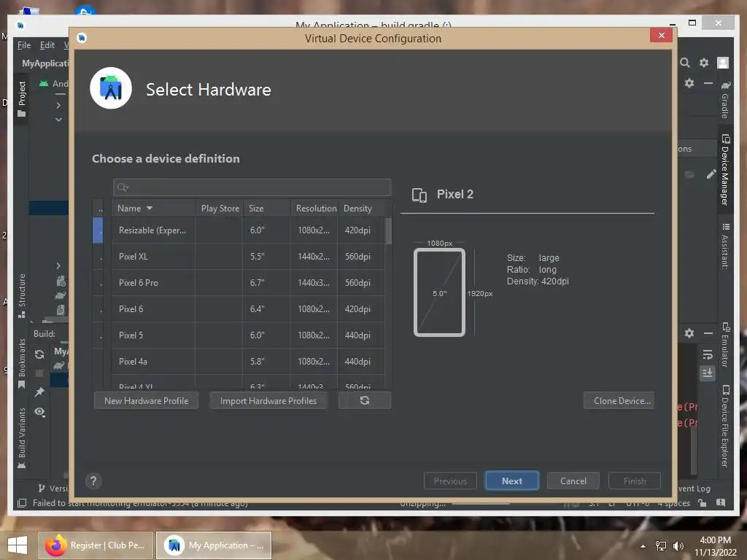
Task: Open the Device Manager side tab
Action: pos(724,169)
